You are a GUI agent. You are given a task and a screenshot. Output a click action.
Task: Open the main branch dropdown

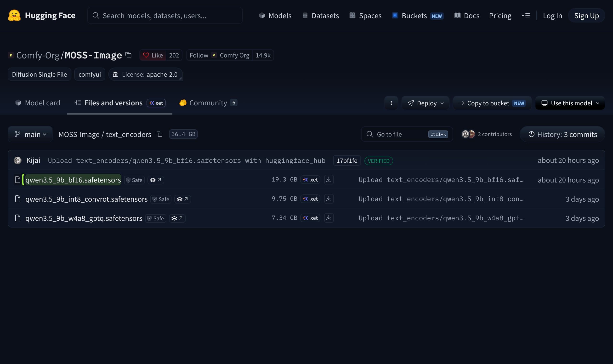click(30, 134)
